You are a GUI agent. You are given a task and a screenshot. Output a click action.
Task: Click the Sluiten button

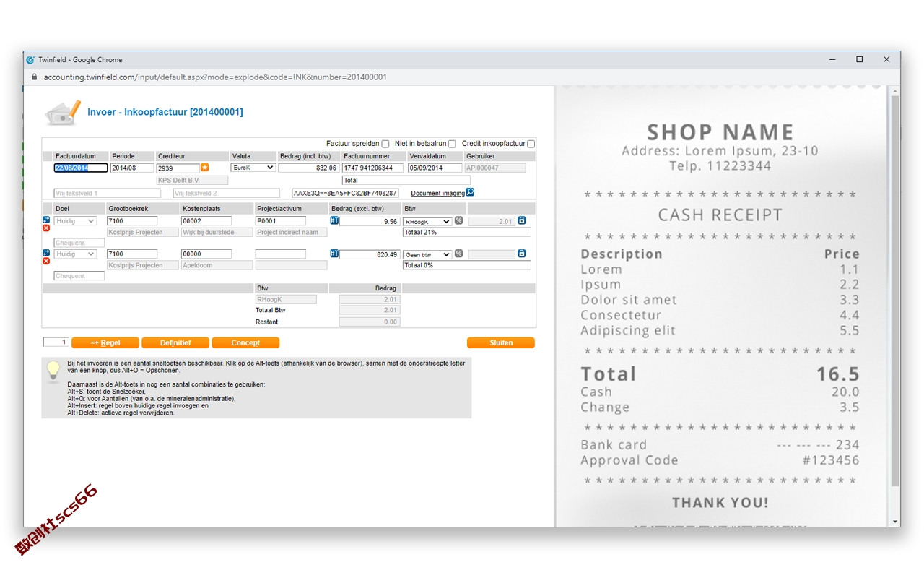pyautogui.click(x=501, y=343)
